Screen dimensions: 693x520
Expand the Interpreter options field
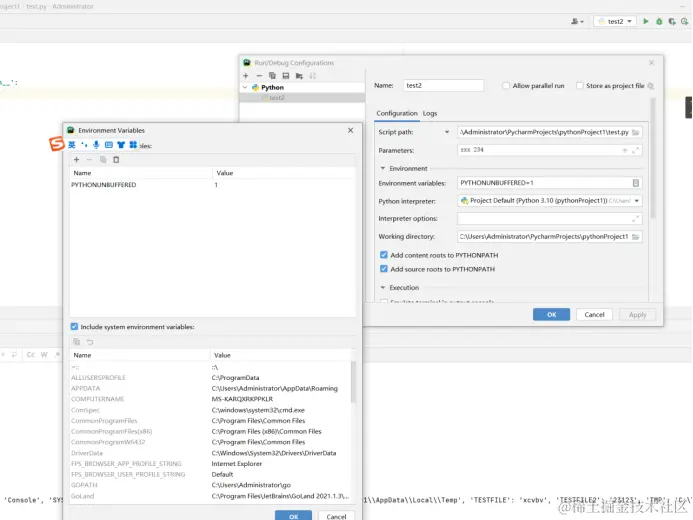pos(636,219)
